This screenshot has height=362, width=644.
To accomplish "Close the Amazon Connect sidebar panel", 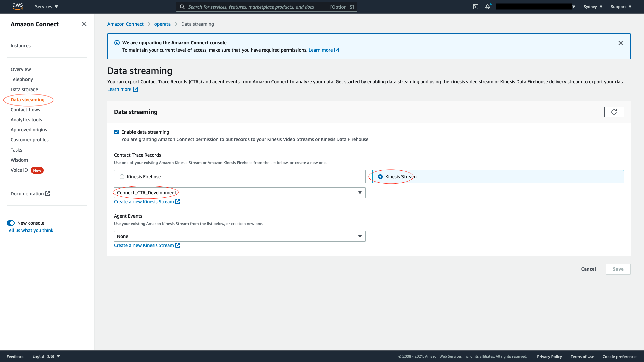I will click(84, 24).
